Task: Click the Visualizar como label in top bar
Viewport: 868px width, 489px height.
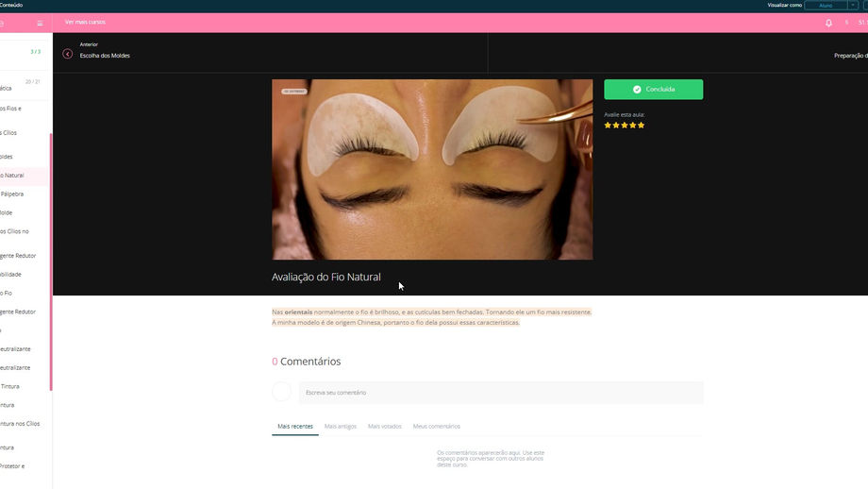Action: [784, 5]
